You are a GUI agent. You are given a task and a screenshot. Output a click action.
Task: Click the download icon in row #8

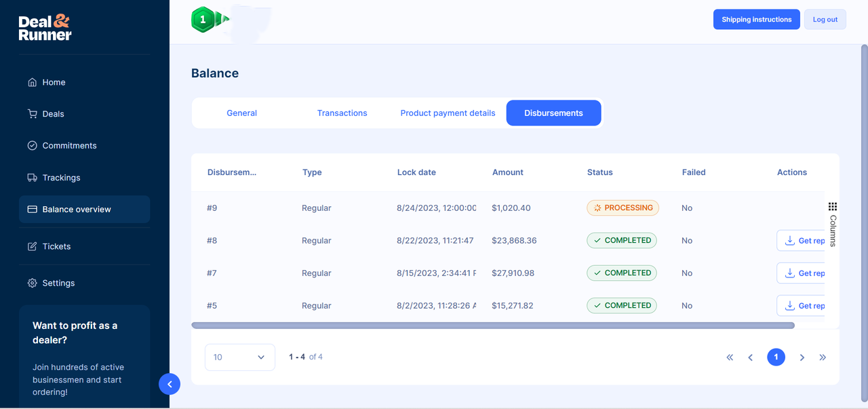tap(789, 240)
